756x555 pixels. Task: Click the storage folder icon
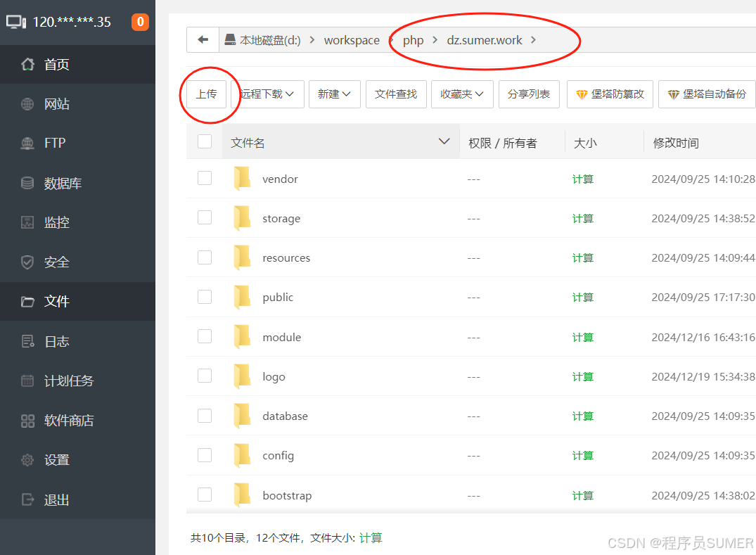(x=242, y=219)
